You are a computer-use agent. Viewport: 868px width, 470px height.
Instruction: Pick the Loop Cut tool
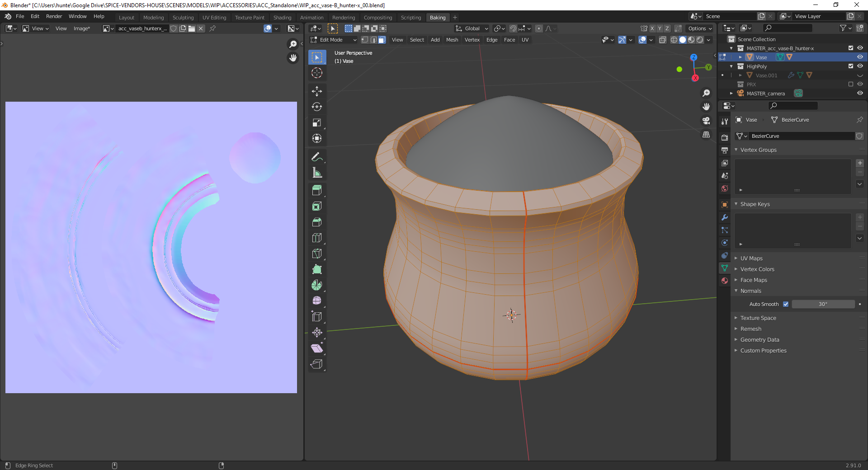pyautogui.click(x=316, y=238)
